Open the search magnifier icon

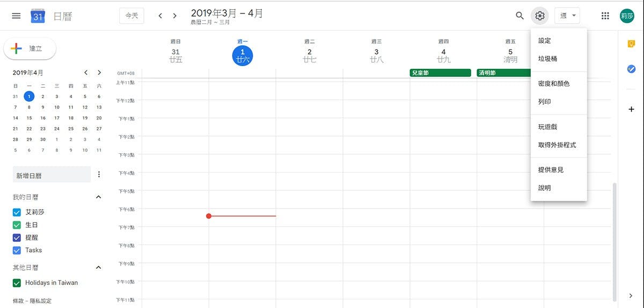[519, 16]
